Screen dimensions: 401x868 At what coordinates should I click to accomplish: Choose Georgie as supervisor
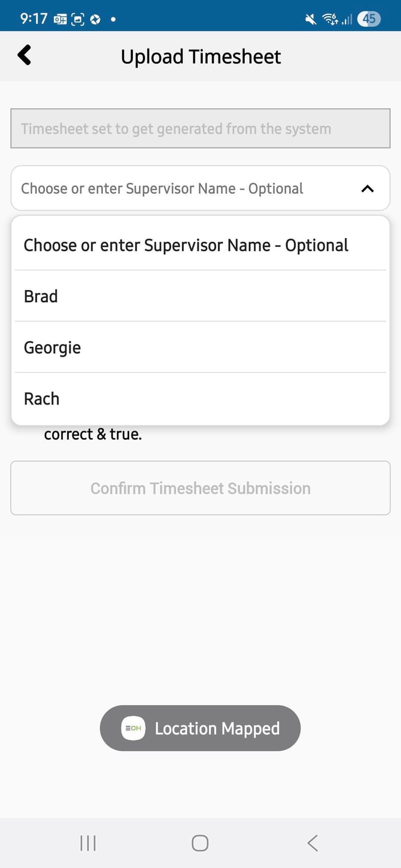pos(52,348)
